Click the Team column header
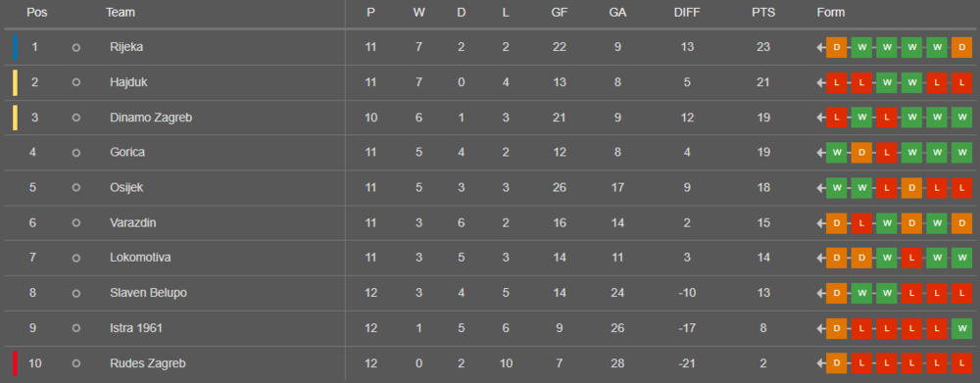This screenshot has height=383, width=980. pos(121,13)
